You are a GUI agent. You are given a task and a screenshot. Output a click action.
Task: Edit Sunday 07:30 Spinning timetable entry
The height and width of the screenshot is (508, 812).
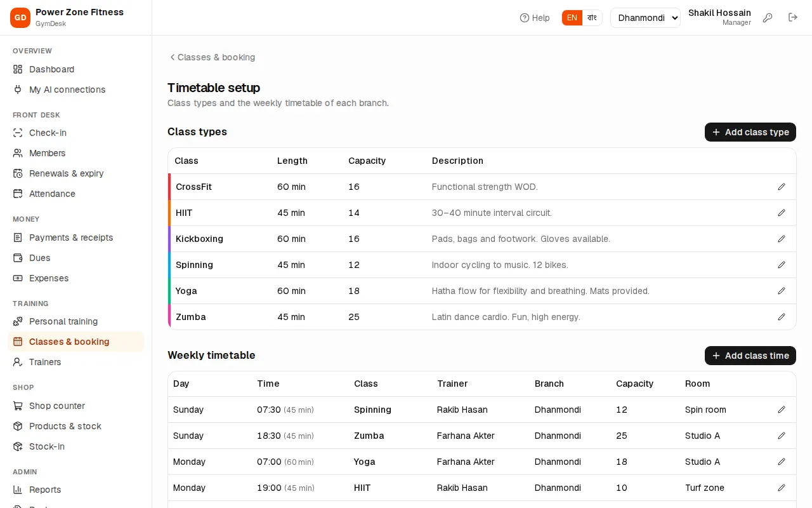click(782, 410)
